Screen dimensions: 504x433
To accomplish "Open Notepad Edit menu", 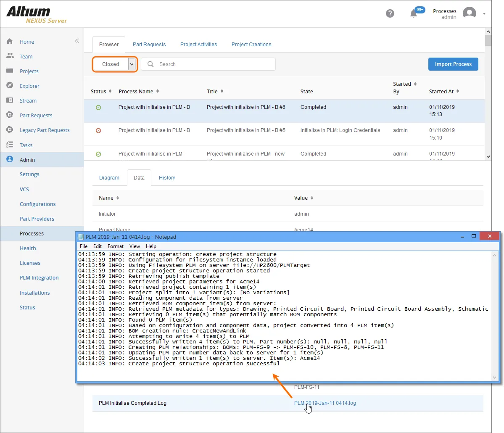I will point(98,246).
